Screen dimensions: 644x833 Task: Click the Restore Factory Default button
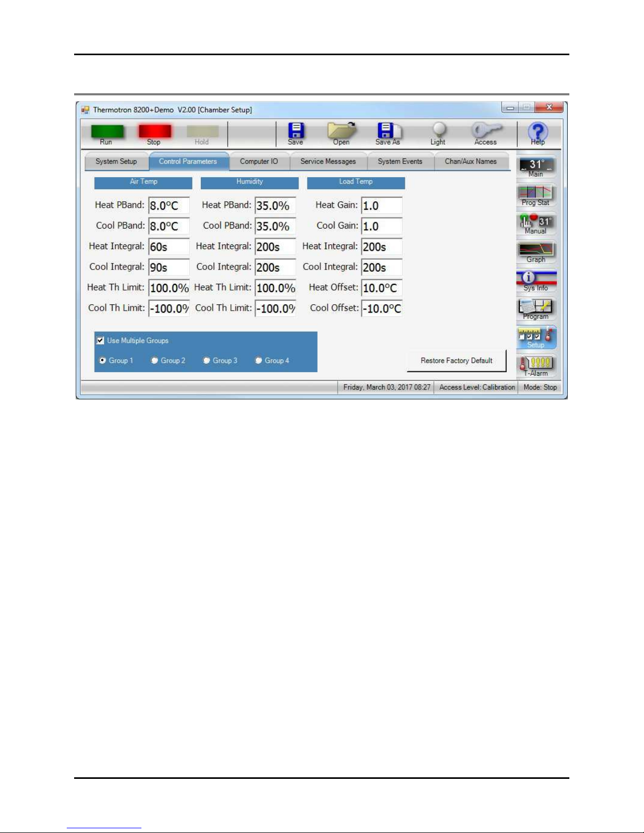click(x=456, y=361)
